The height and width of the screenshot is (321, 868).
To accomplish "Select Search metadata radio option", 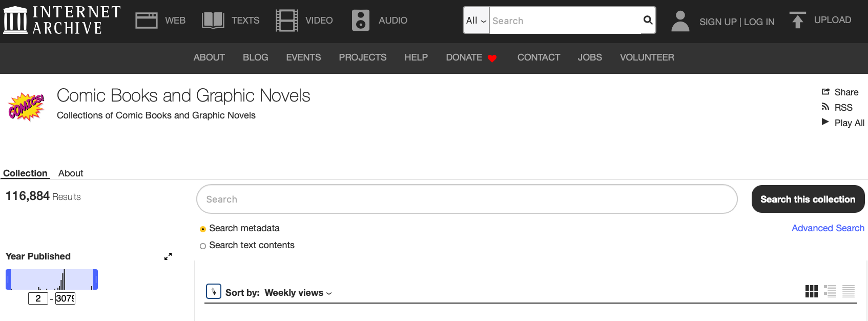I will [x=203, y=229].
